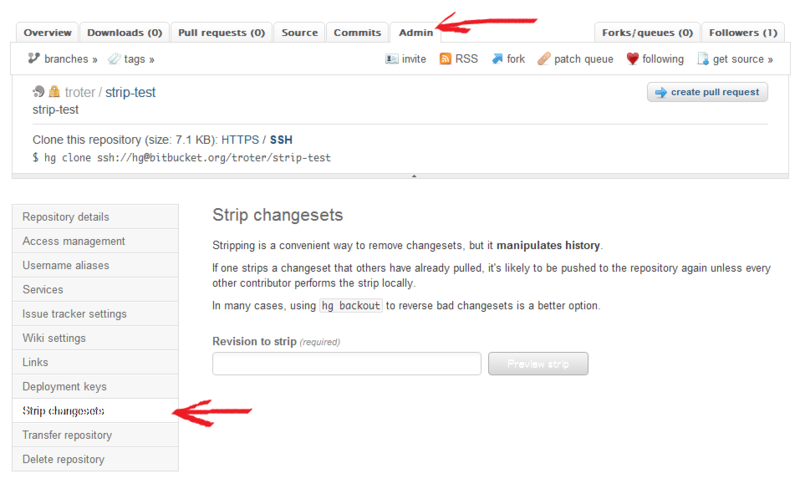
Task: Expand the get source menu
Action: [x=743, y=59]
